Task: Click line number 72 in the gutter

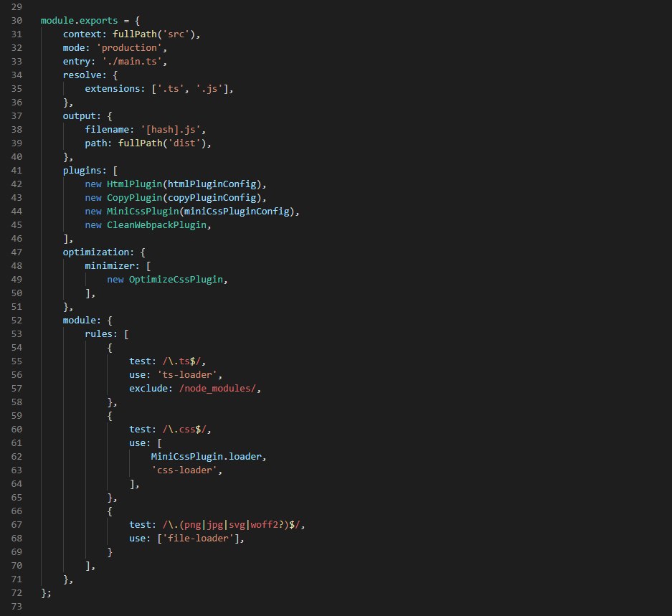Action: coord(16,593)
